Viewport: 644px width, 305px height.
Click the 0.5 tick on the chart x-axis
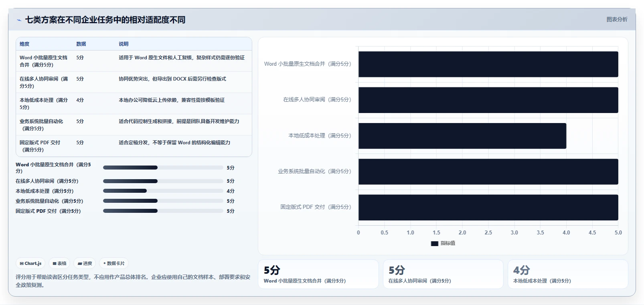click(x=385, y=233)
